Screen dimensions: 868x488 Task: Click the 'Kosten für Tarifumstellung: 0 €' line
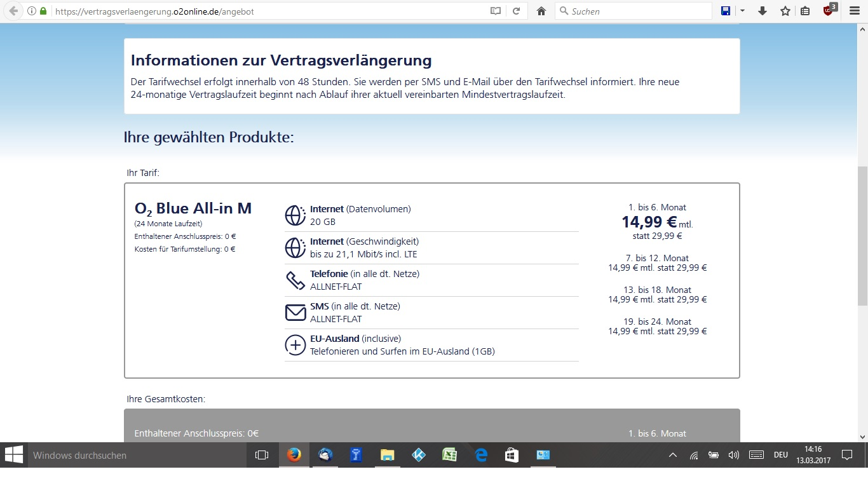click(x=185, y=249)
